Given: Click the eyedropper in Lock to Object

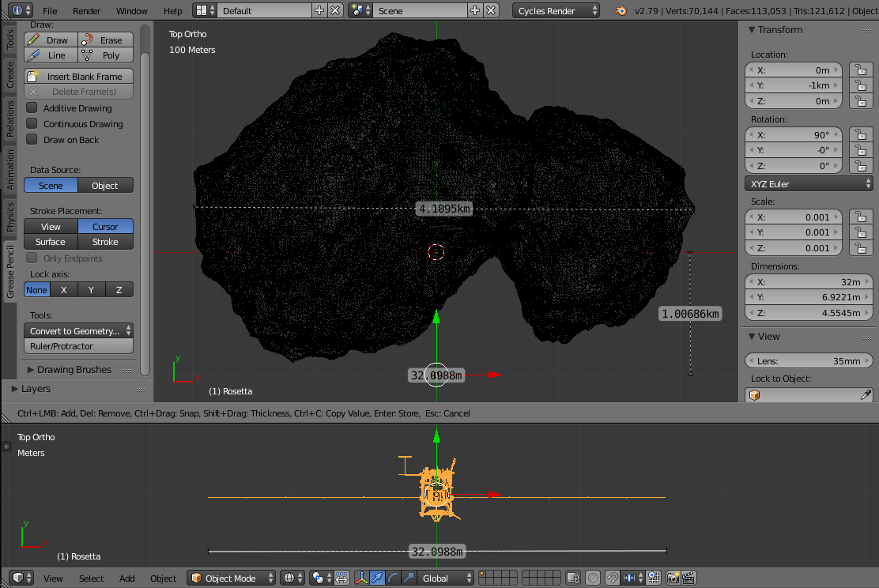Looking at the screenshot, I should click(866, 395).
